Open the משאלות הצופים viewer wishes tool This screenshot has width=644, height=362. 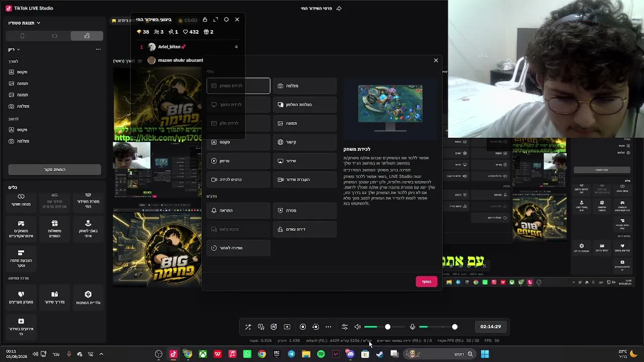(54, 229)
